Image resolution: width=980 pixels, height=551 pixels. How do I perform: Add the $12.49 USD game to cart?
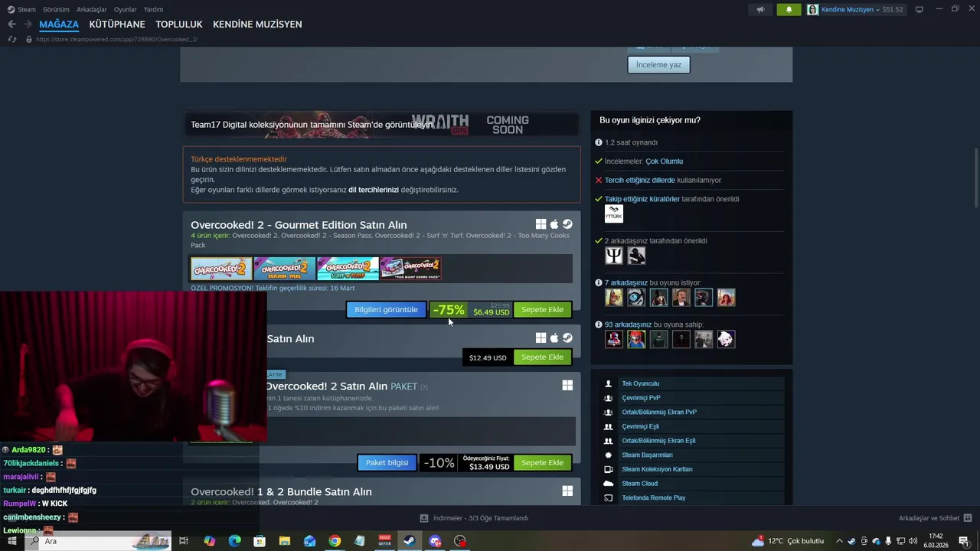542,357
